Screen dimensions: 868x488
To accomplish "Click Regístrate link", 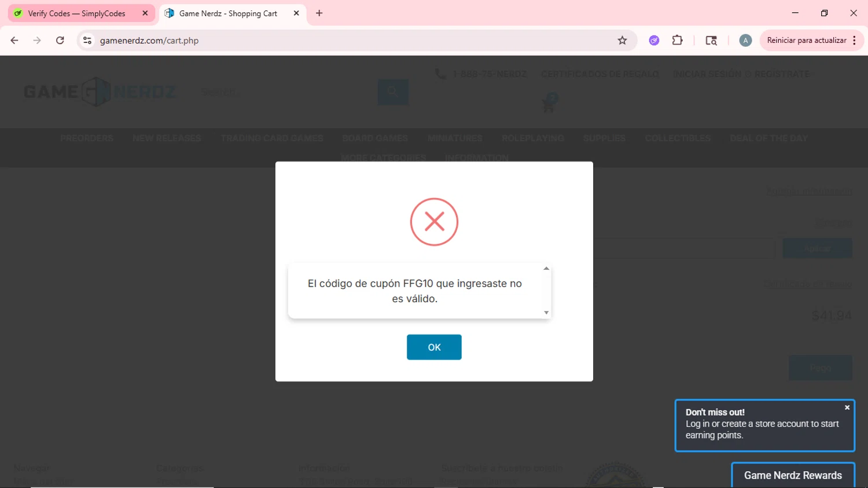I will point(782,74).
